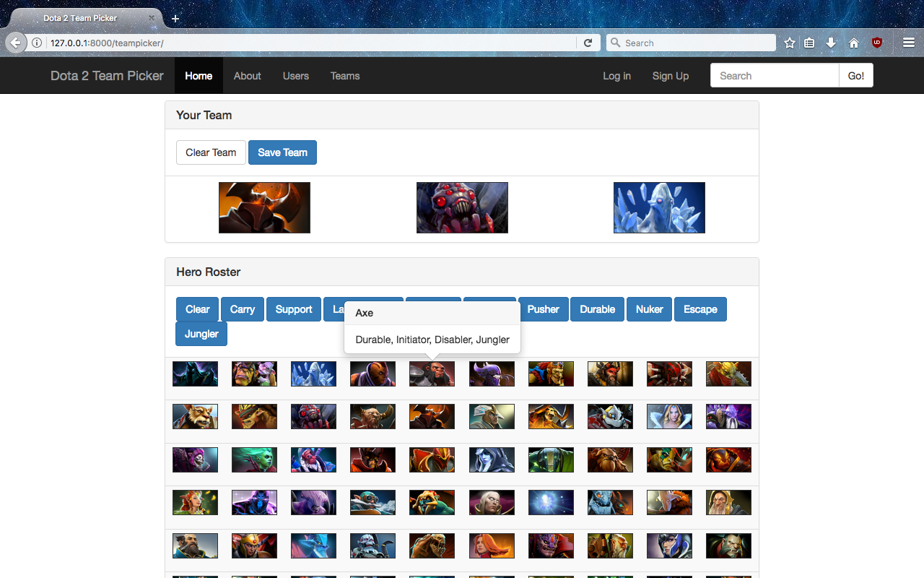Viewport: 924px width, 578px height.
Task: Filter roster by Durable heroes
Action: [598, 309]
